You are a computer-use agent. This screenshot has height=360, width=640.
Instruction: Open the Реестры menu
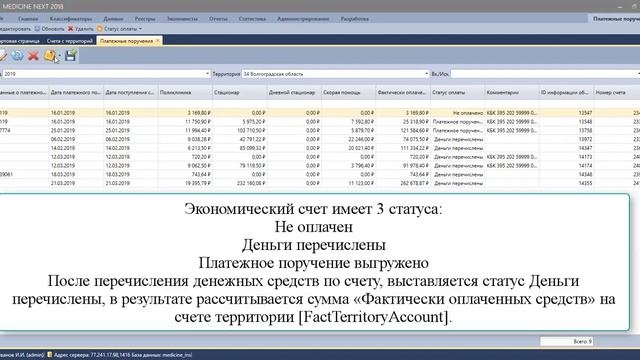145,19
